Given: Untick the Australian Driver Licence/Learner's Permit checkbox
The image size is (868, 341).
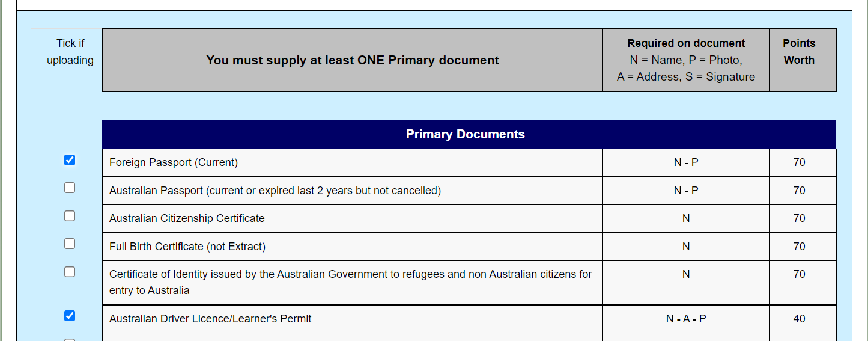Looking at the screenshot, I should pyautogui.click(x=70, y=316).
